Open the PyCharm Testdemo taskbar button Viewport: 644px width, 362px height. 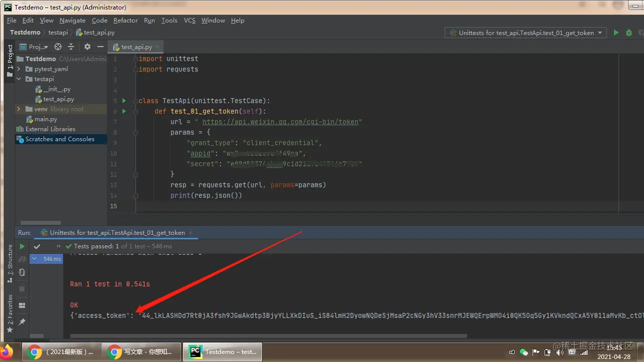tap(221, 352)
